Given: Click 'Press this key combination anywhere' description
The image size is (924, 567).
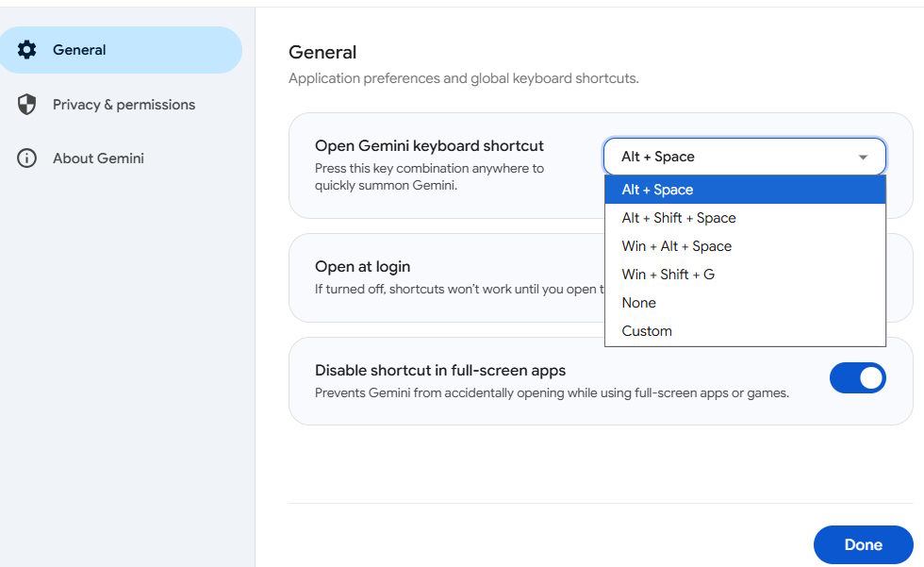Looking at the screenshot, I should [x=429, y=176].
